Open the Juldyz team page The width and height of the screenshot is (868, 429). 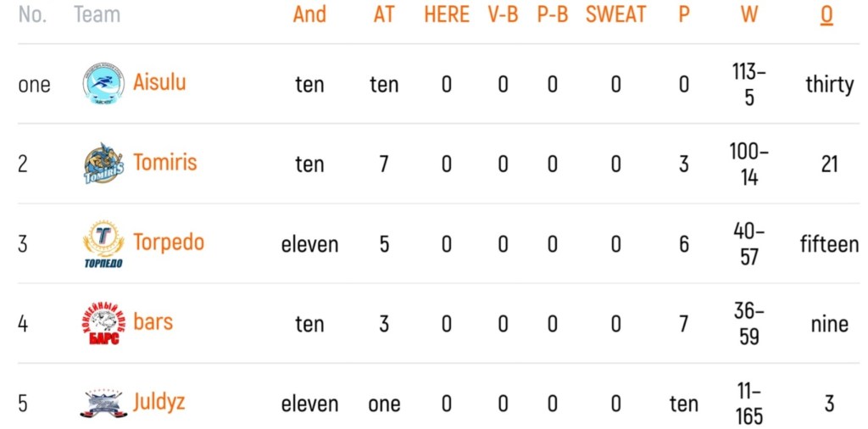click(x=159, y=403)
